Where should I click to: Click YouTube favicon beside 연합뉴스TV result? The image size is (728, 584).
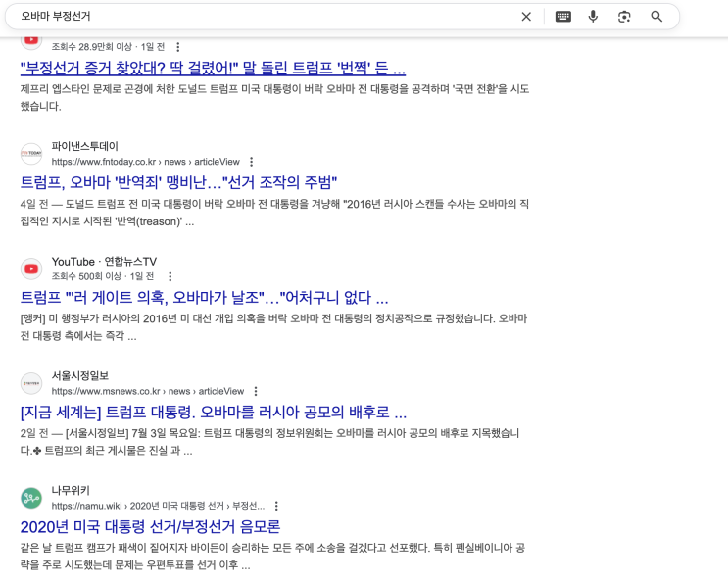31,268
